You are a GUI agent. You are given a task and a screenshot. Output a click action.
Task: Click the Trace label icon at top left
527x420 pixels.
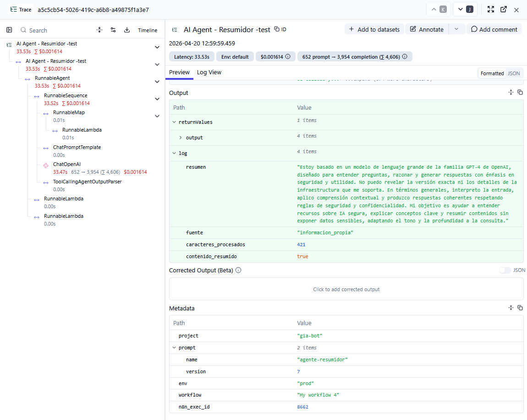[13, 10]
